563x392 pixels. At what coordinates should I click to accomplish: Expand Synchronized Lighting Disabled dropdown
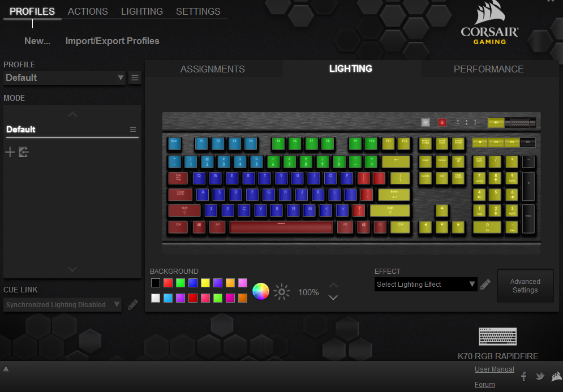(62, 305)
